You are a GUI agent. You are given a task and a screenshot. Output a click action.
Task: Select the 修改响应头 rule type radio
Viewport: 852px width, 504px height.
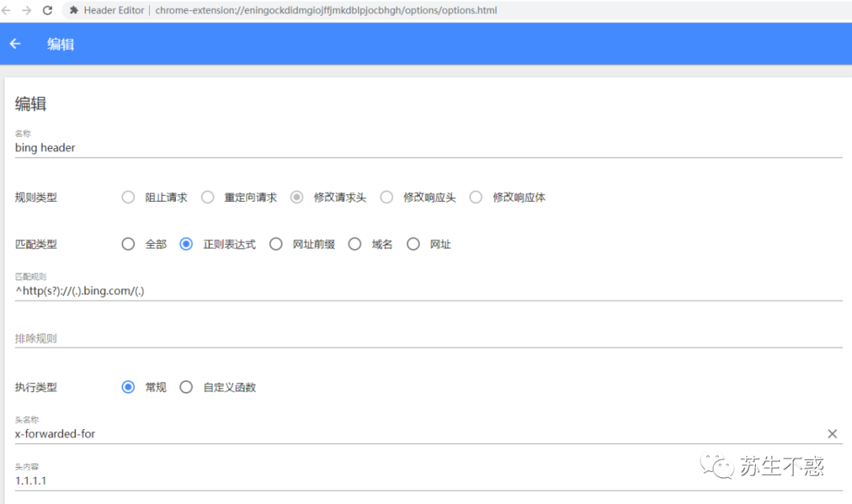coord(387,197)
